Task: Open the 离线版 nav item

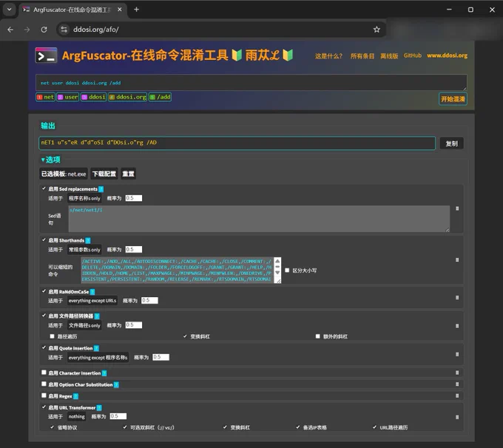Action: (389, 56)
